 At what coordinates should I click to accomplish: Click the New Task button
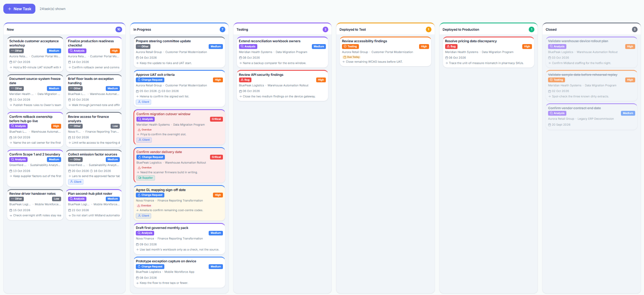click(19, 9)
